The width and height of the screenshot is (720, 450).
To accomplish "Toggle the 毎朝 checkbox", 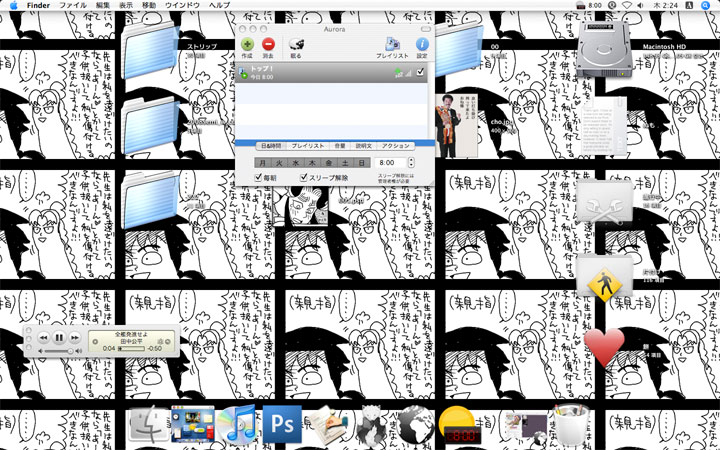I will click(x=259, y=177).
